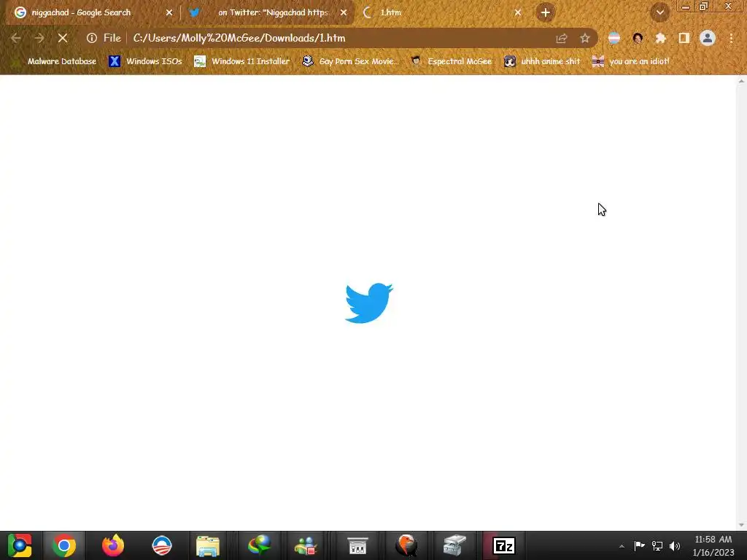747x560 pixels.
Task: Open the Start button on the taskbar
Action: point(20,545)
